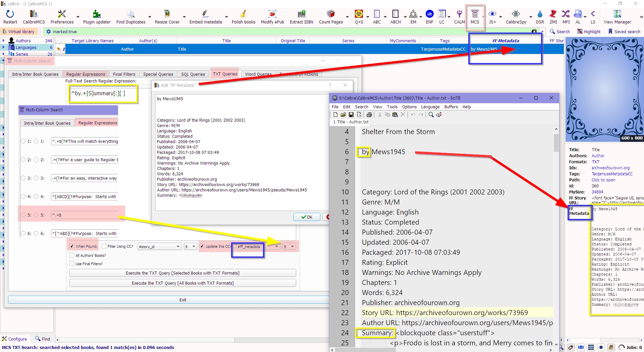Viewport: 644px width, 352px height.
Task: Click the Find magnifier icon in SciTE
Action: point(431,115)
